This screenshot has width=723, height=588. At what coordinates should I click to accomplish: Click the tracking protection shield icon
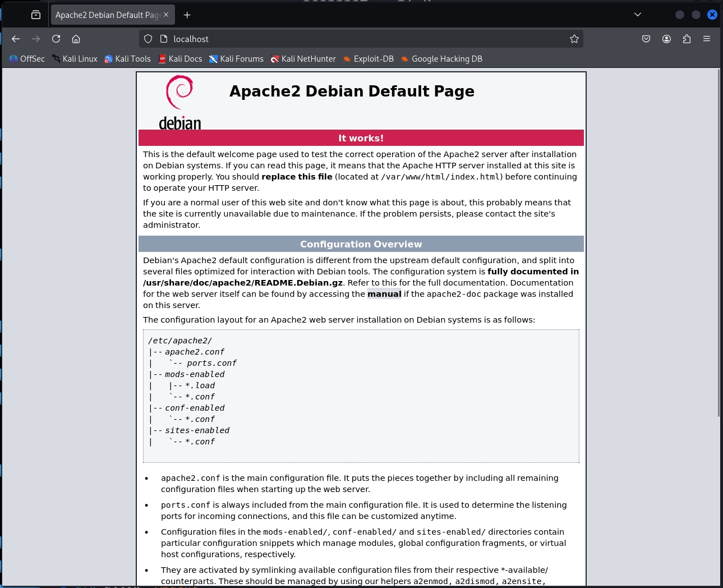[148, 39]
